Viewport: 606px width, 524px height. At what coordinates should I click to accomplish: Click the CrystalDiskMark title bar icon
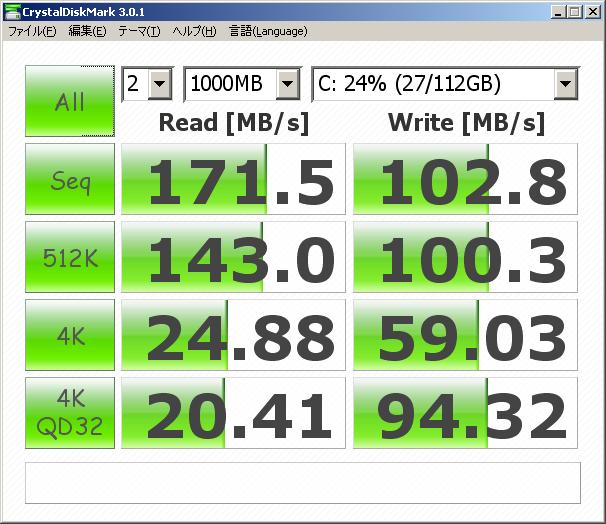[12, 12]
